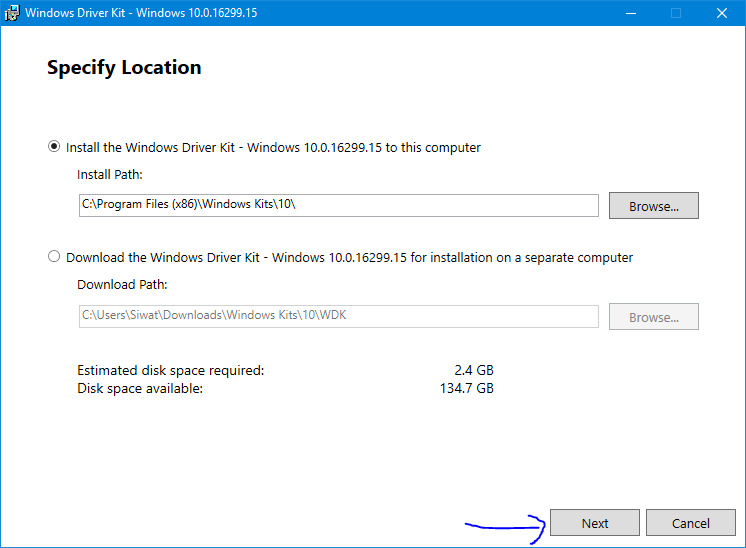Click the 'Specify Location' heading
Image resolution: width=746 pixels, height=548 pixels.
point(124,68)
